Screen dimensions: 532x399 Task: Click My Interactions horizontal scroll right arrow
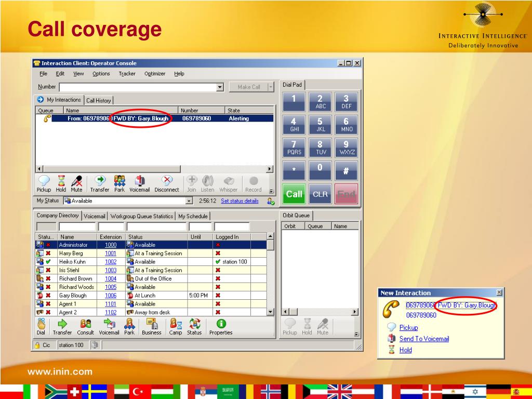[270, 169]
